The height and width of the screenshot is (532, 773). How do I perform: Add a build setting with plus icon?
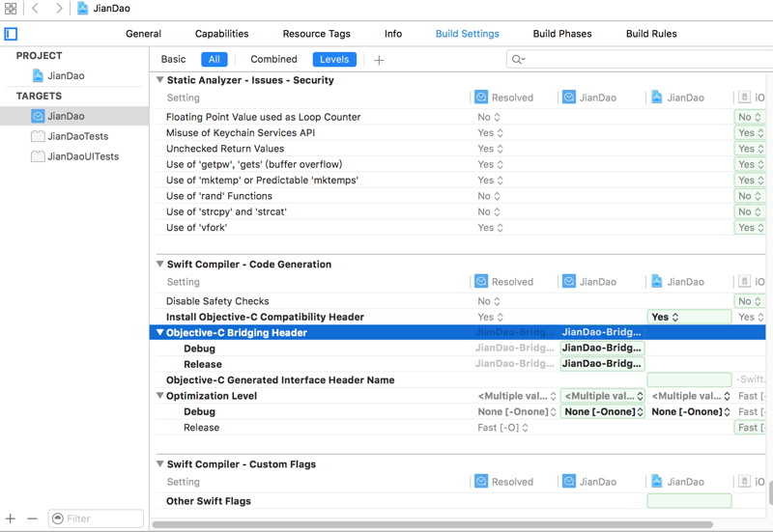pyautogui.click(x=379, y=60)
